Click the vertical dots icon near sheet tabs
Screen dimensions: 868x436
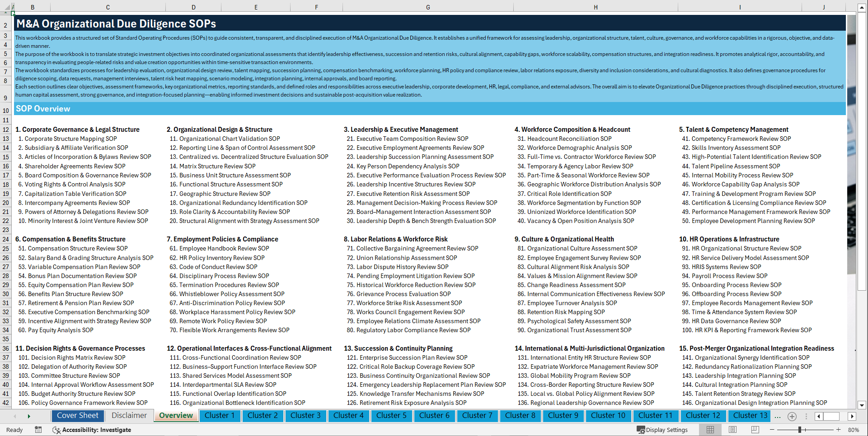[x=807, y=416]
